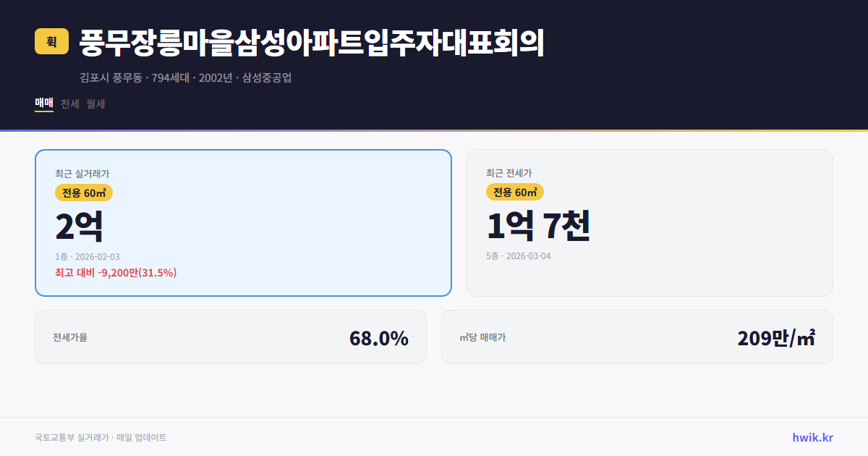Click the 1억 7천 jeonse price figure
Screen dimensions: 868x456
[539, 227]
